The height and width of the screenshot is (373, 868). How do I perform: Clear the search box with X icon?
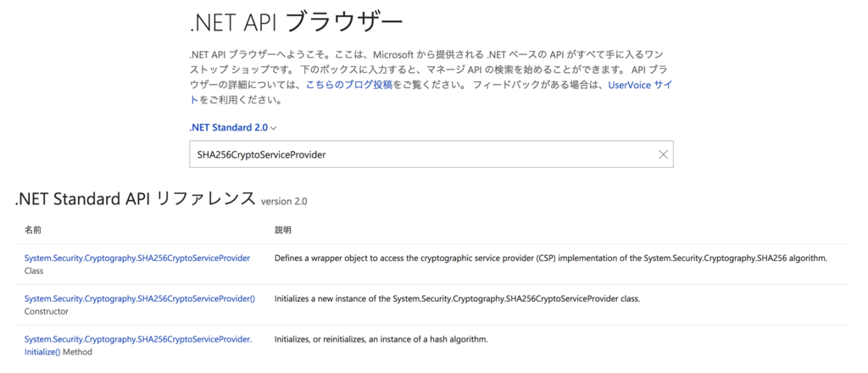[663, 155]
